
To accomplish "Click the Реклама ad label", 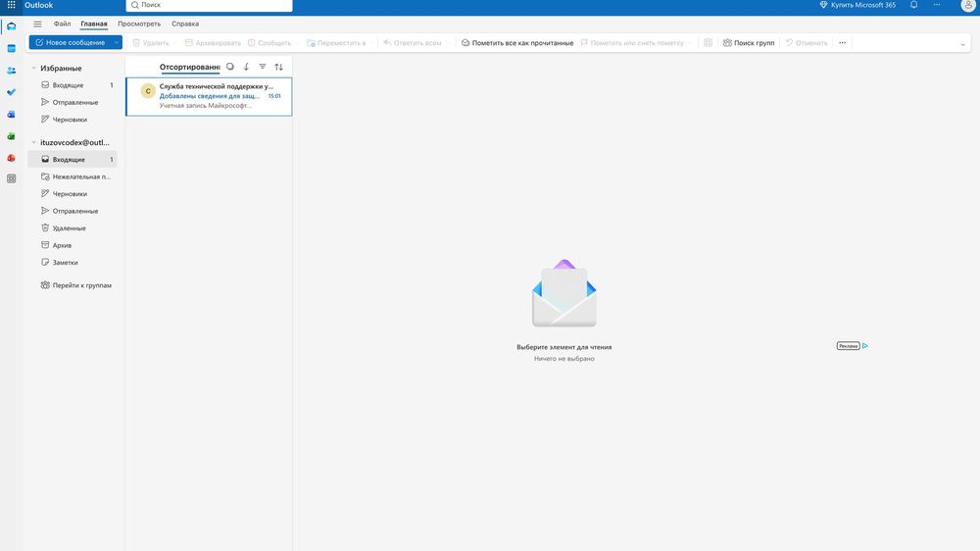I will [x=848, y=346].
